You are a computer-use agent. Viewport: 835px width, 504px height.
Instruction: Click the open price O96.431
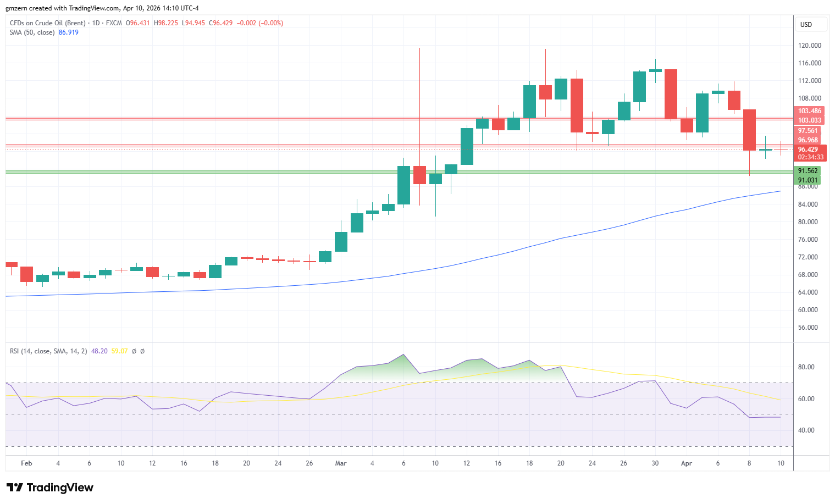click(x=138, y=23)
